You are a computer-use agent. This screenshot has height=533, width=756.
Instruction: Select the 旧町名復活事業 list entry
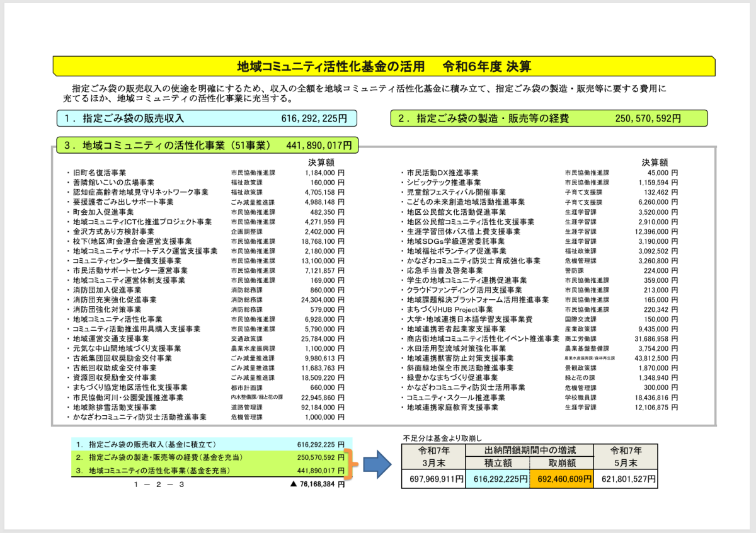click(x=100, y=173)
